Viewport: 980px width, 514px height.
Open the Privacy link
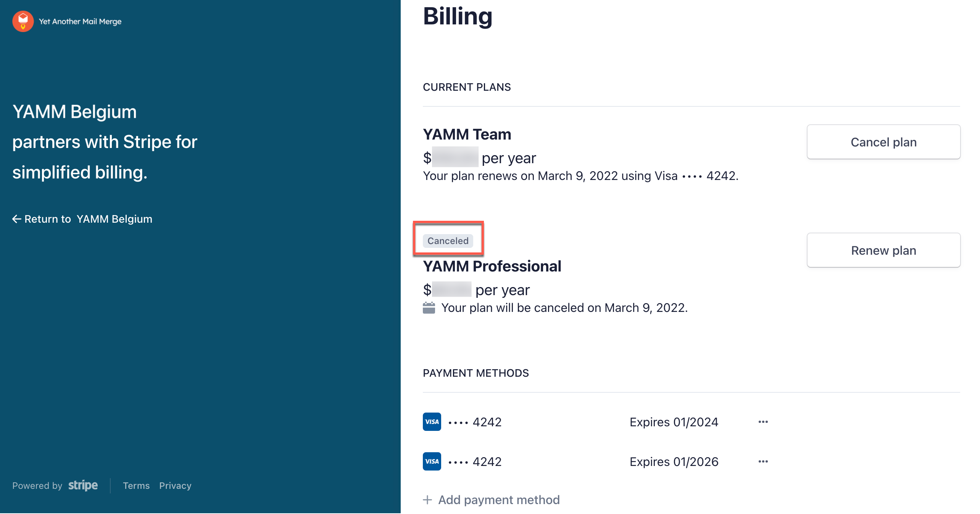tap(175, 485)
